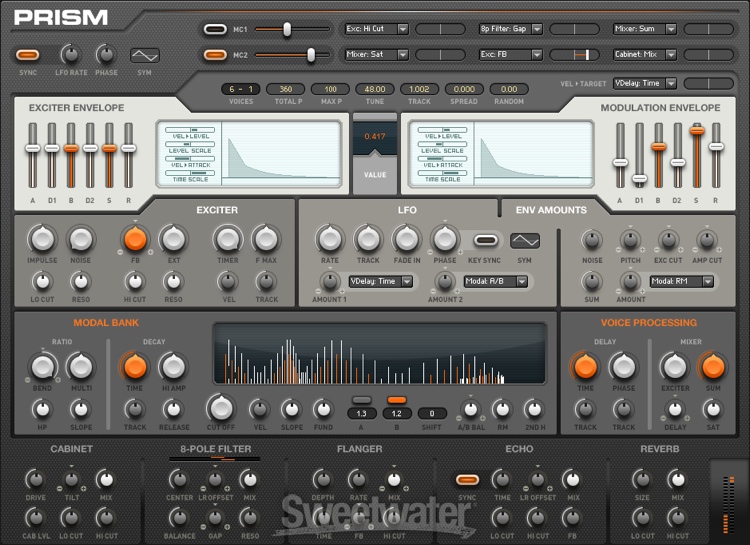This screenshot has height=545, width=750.
Task: Toggle the MC1 enable button
Action: [215, 29]
